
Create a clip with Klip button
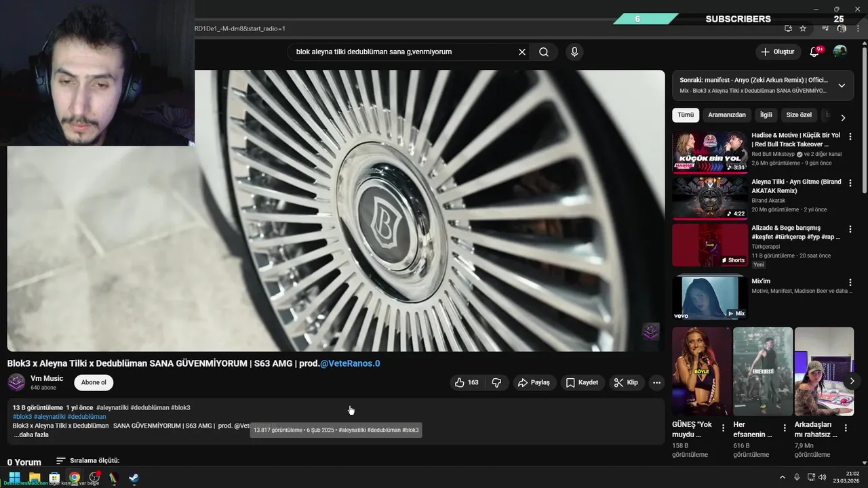(626, 382)
